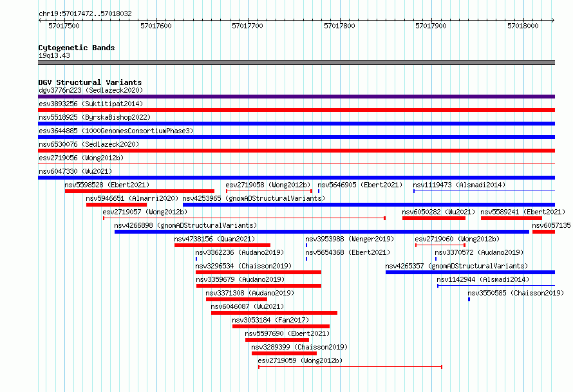Click the 57017900 ruler position label
The width and height of the screenshot is (573, 392).
431,26
